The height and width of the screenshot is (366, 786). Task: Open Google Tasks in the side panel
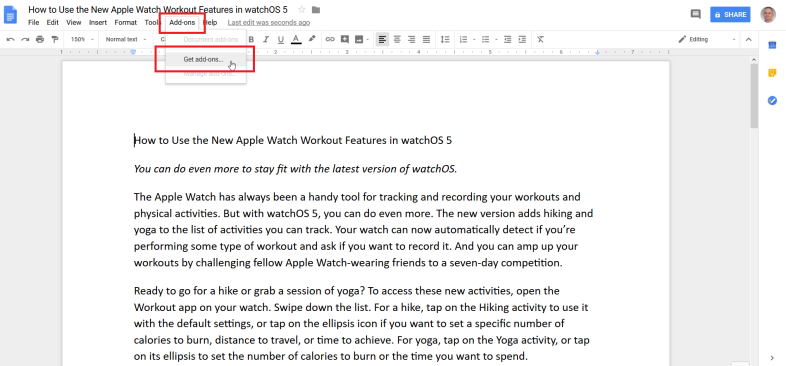[772, 101]
